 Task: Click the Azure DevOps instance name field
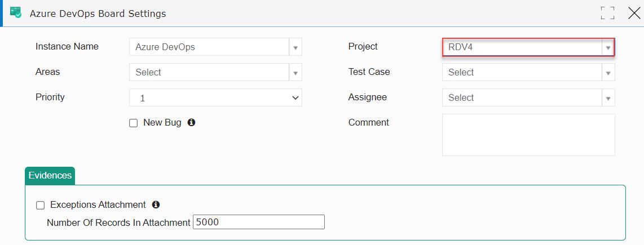(209, 47)
